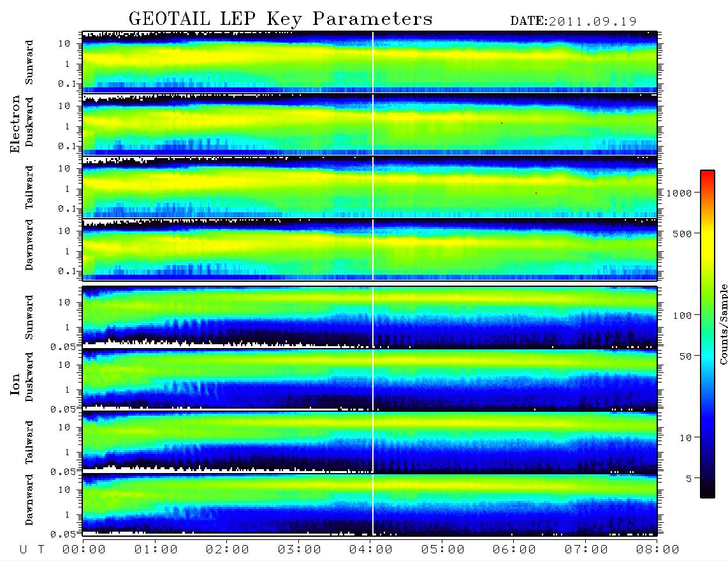
Task: Click the "07:00" time tick label
Action: tap(586, 550)
